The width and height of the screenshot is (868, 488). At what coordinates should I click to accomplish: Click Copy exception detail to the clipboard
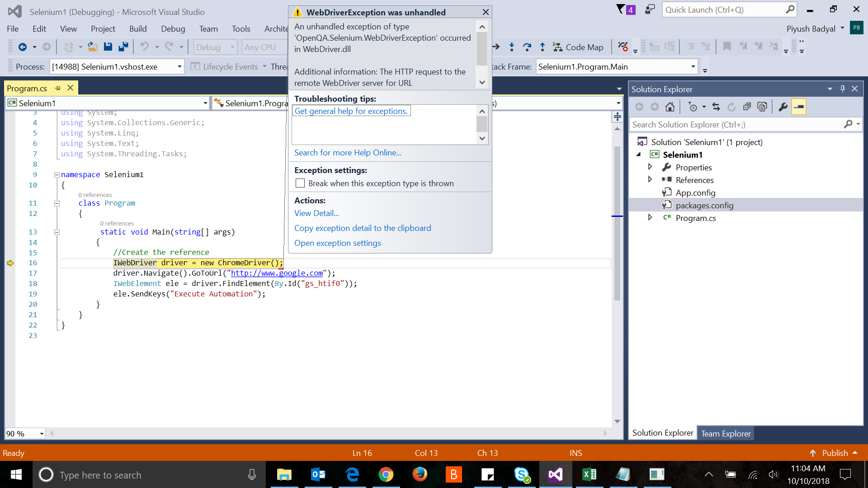click(x=363, y=228)
